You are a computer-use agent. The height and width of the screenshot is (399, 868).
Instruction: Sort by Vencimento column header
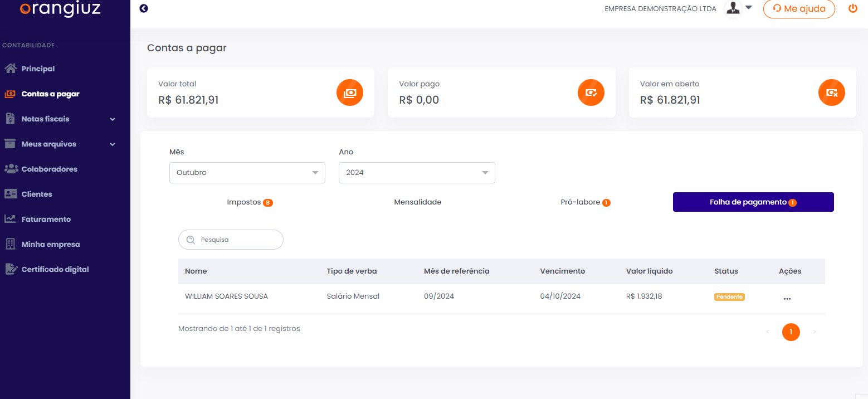click(x=563, y=271)
